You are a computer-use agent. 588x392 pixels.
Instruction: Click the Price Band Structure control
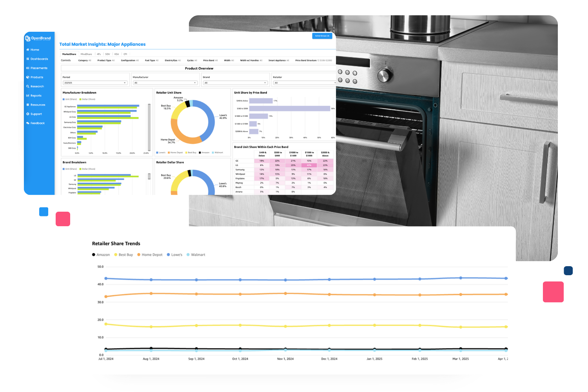click(x=313, y=60)
